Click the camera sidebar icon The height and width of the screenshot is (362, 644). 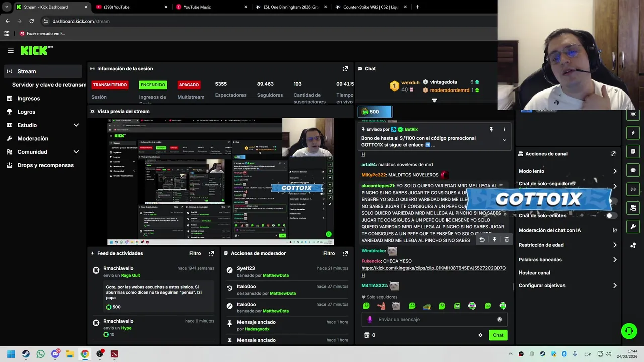pos(633,114)
